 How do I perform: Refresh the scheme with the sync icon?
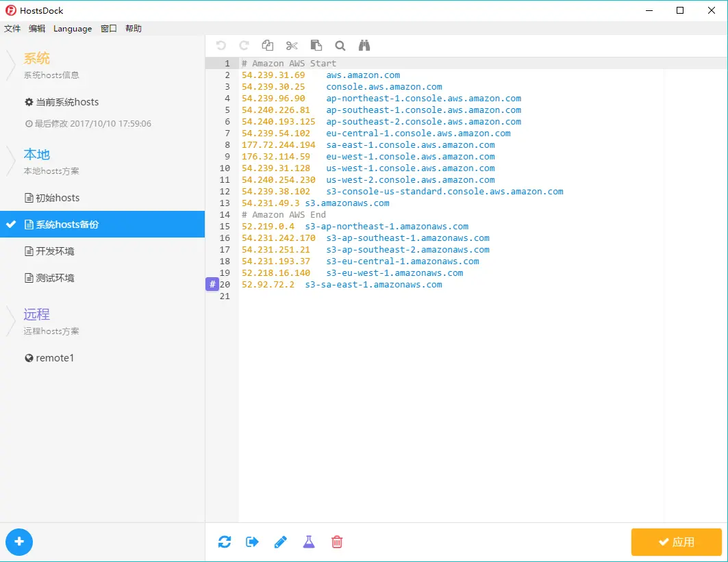[x=225, y=541]
